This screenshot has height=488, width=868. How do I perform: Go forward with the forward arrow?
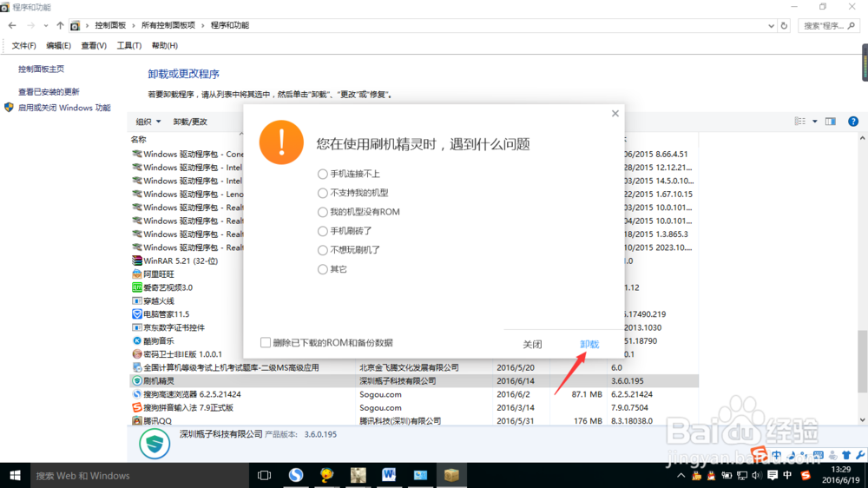point(30,25)
